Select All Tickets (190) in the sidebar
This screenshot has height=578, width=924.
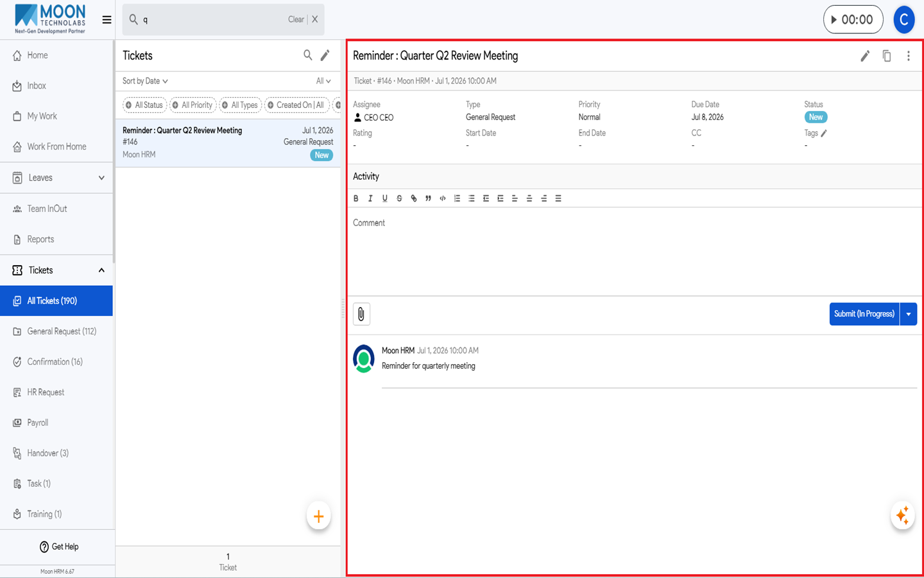56,301
